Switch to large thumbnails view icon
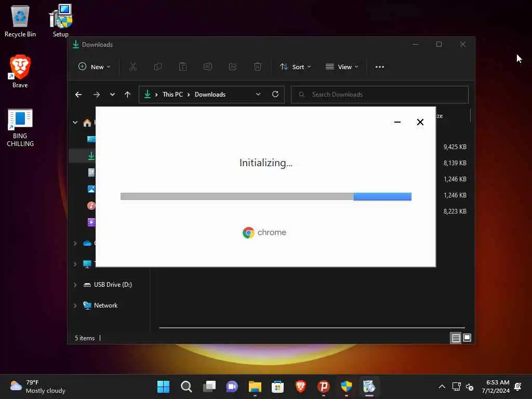Viewport: 532px width, 399px height. [x=467, y=338]
